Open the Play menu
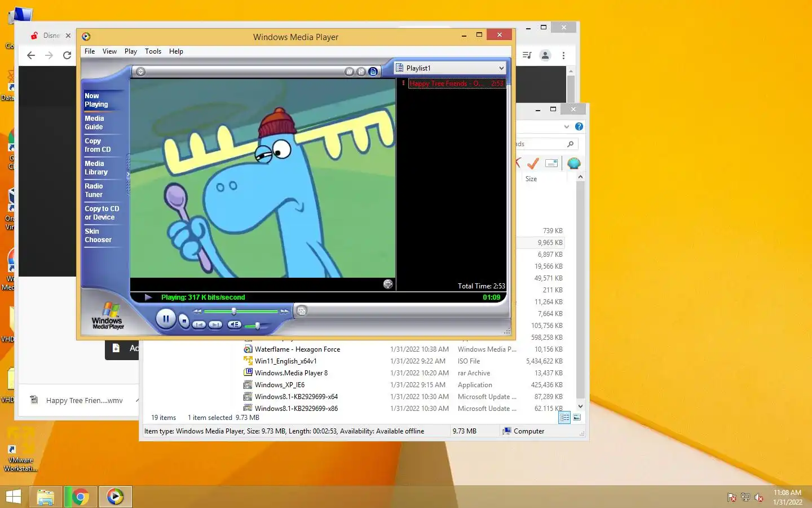This screenshot has width=812, height=508. tap(131, 51)
